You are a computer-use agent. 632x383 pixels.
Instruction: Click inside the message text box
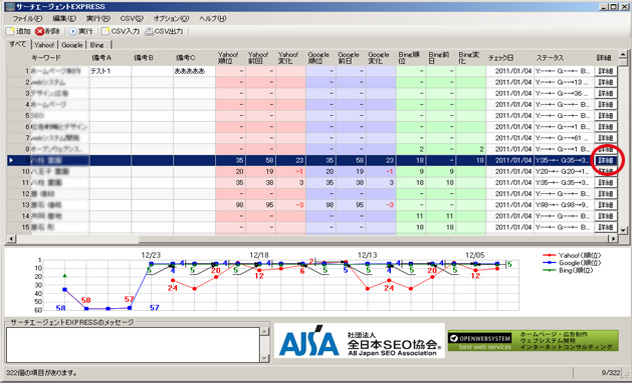133,345
